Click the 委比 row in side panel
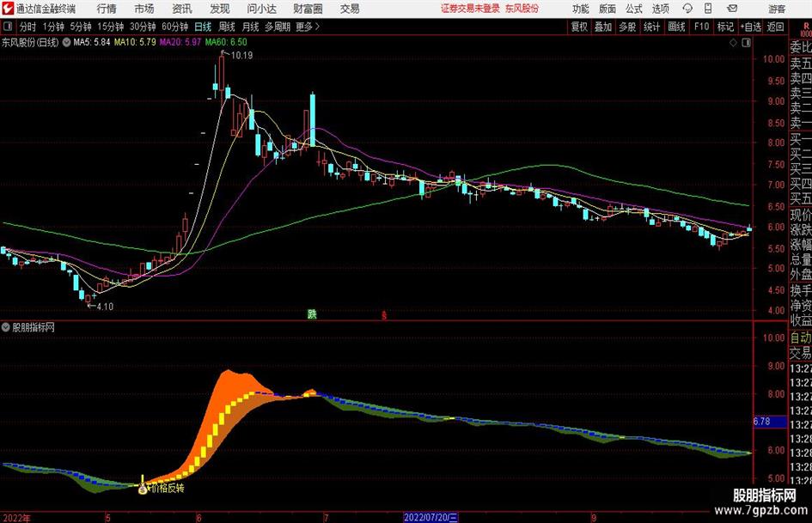 801,47
